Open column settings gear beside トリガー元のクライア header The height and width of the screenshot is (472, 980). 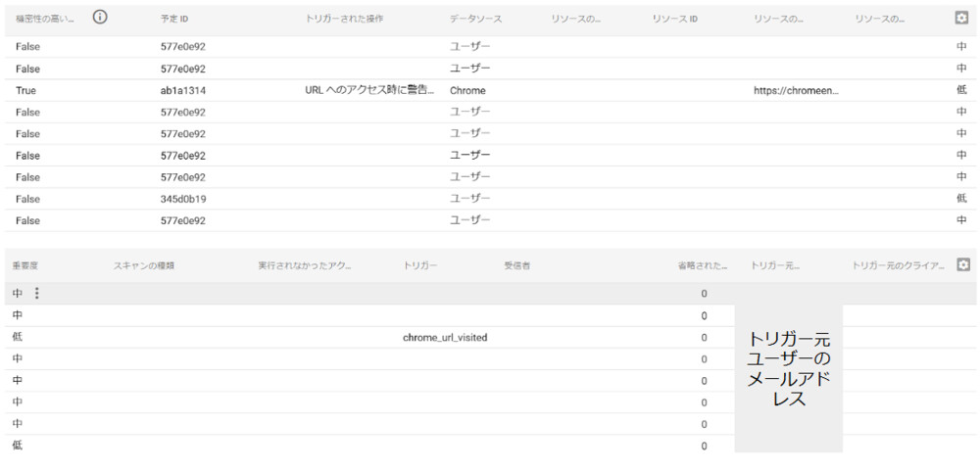963,264
